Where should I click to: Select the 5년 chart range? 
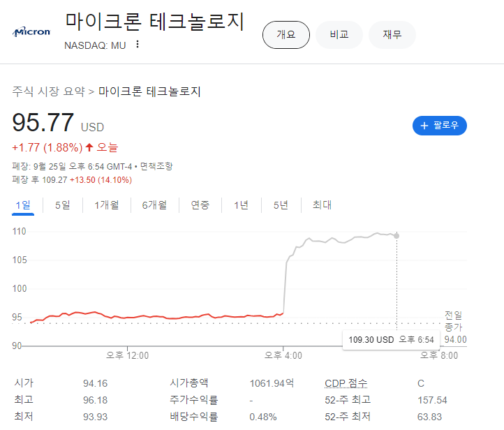click(x=281, y=205)
